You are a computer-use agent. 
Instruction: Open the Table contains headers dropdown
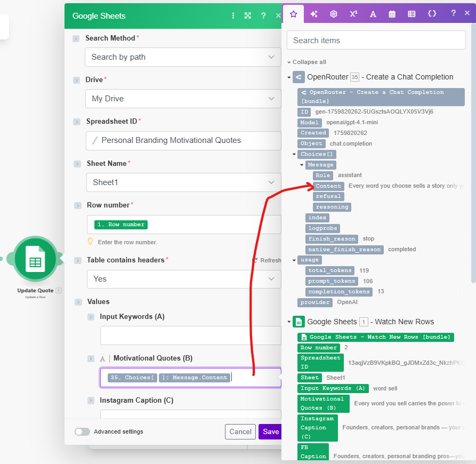point(184,279)
